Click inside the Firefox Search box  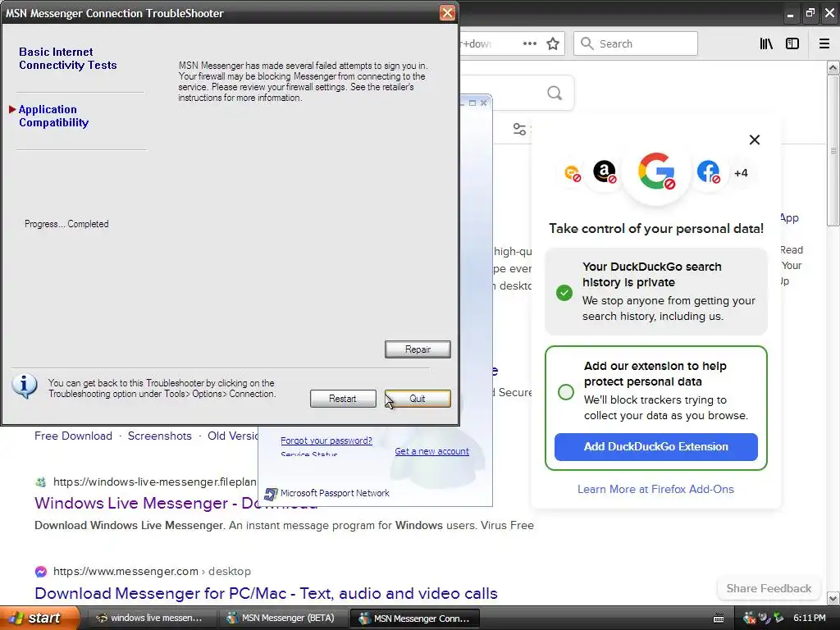coord(636,43)
